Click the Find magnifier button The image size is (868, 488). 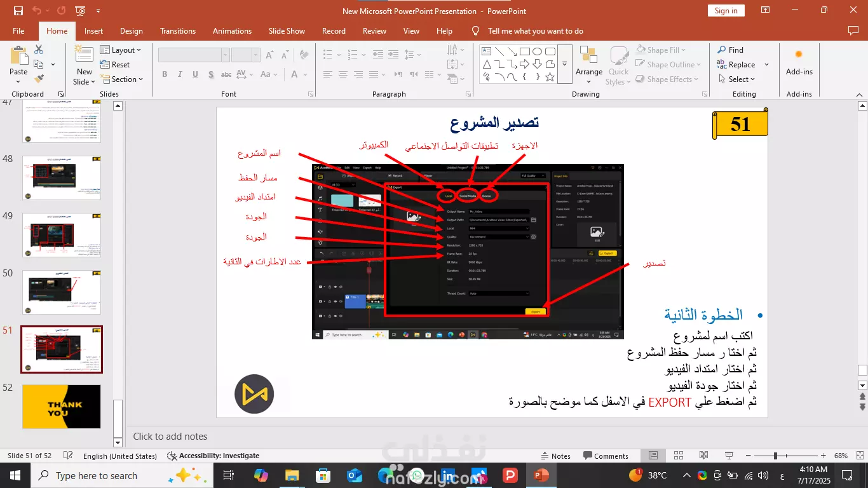click(731, 50)
